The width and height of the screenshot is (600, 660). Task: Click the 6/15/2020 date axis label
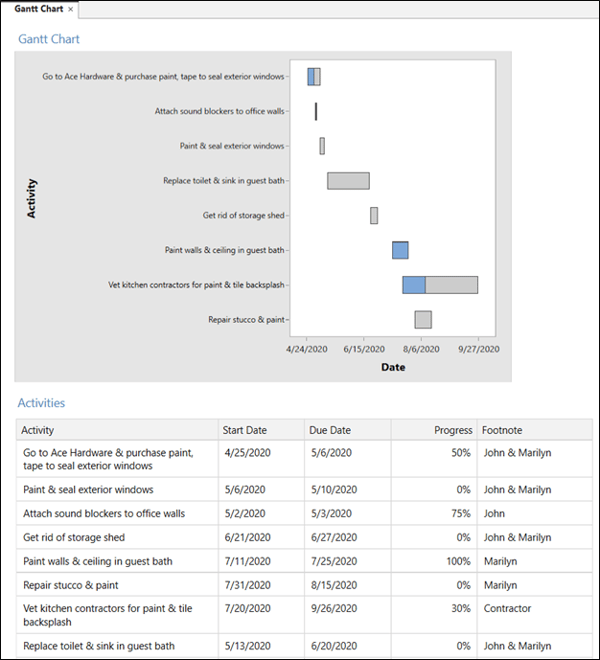coord(364,349)
